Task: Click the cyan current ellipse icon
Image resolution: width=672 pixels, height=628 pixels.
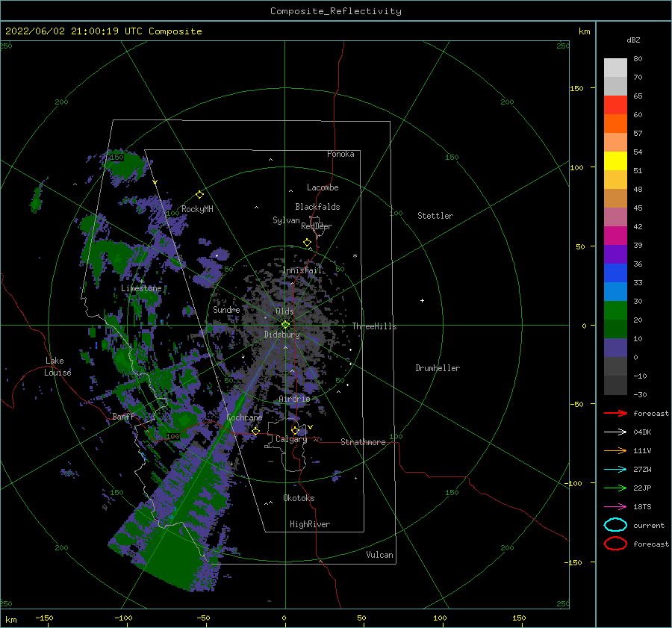Action: (615, 525)
